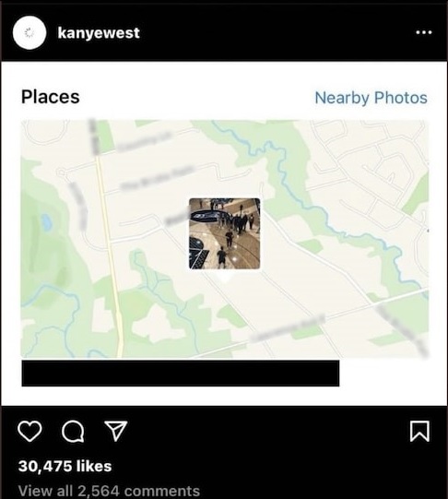
Task: Like the post with the heart icon
Action: tap(29, 432)
